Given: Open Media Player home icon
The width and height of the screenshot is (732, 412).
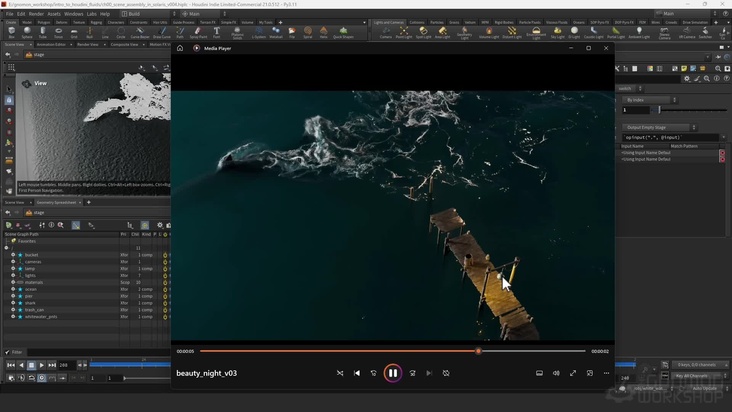Looking at the screenshot, I should (180, 48).
